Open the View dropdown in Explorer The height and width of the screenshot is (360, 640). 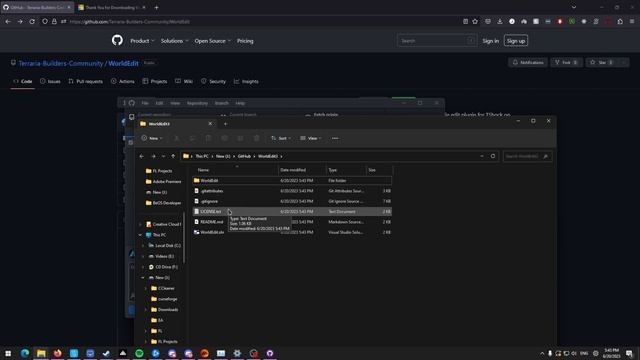(x=311, y=138)
